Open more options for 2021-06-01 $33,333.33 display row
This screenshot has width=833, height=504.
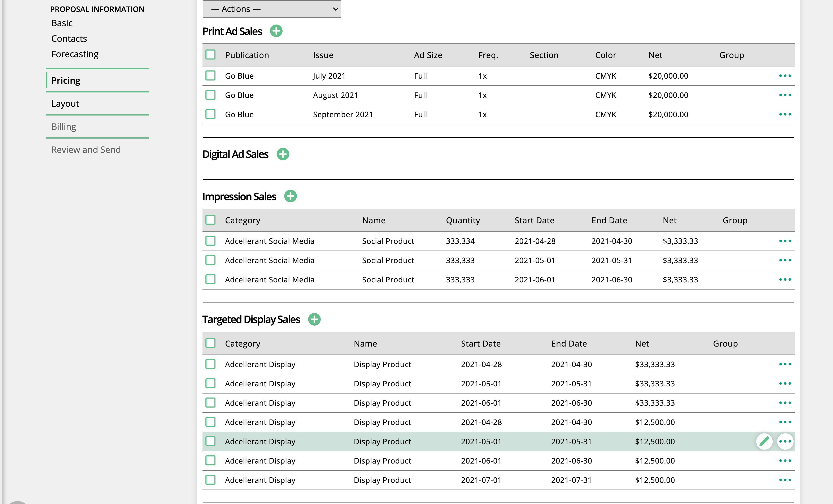(x=785, y=403)
